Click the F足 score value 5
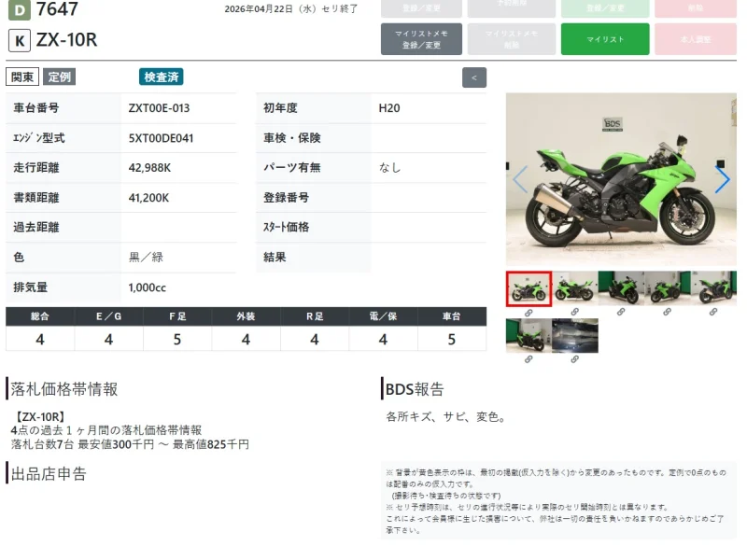747x560 pixels. coord(177,339)
